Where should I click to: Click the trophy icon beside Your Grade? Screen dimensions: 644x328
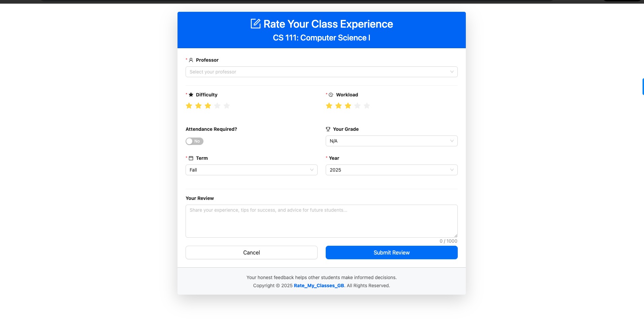coord(328,129)
